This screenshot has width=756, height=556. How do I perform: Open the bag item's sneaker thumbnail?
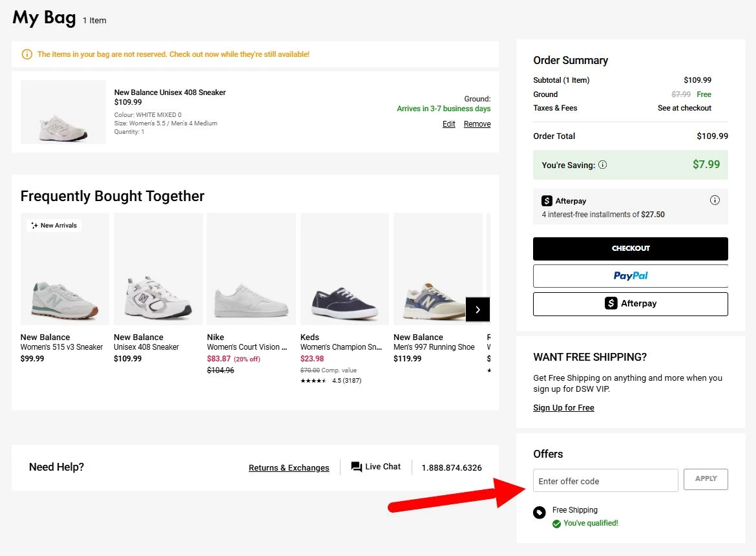tap(63, 112)
